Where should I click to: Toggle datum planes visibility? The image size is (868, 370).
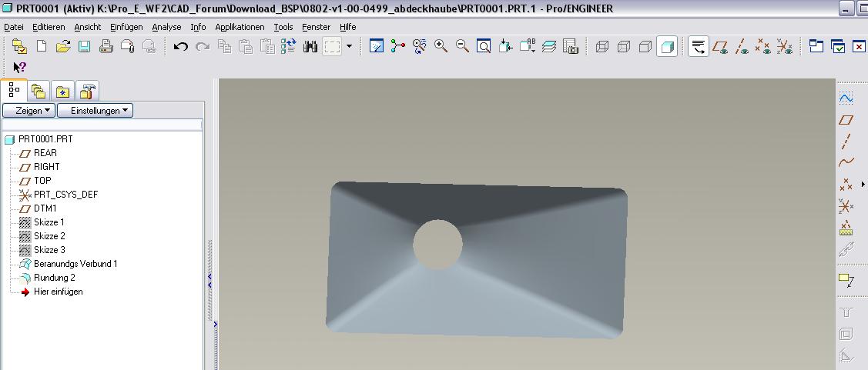pyautogui.click(x=720, y=47)
